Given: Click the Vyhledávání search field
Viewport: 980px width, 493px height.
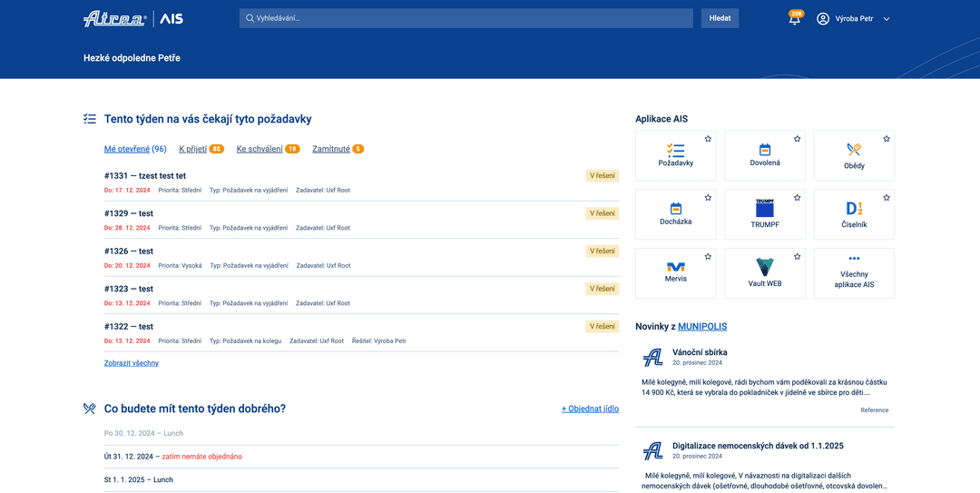Looking at the screenshot, I should click(x=465, y=18).
